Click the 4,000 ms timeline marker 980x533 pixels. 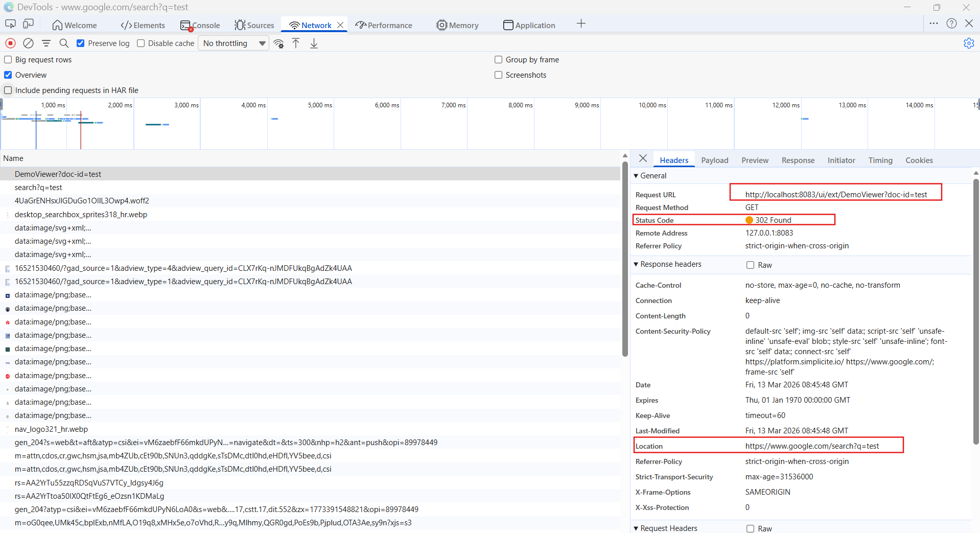253,105
